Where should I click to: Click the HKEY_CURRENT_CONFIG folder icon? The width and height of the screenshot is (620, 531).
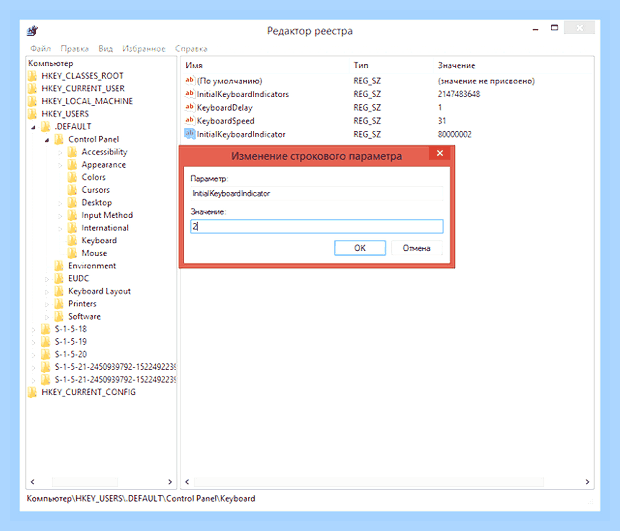pyautogui.click(x=32, y=392)
